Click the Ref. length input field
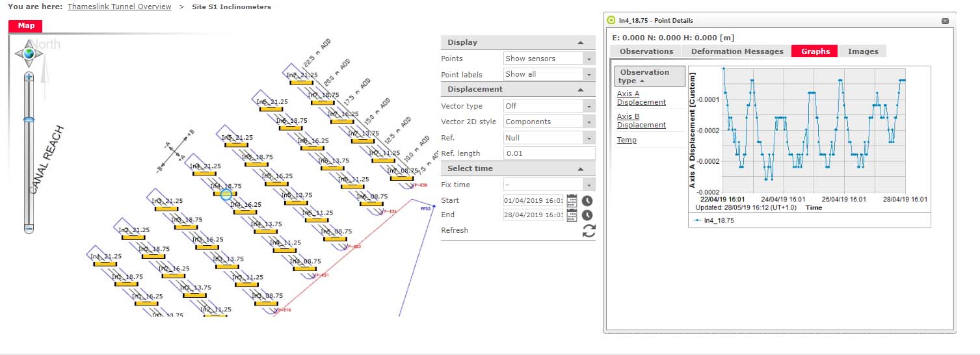The image size is (980, 355). (549, 153)
